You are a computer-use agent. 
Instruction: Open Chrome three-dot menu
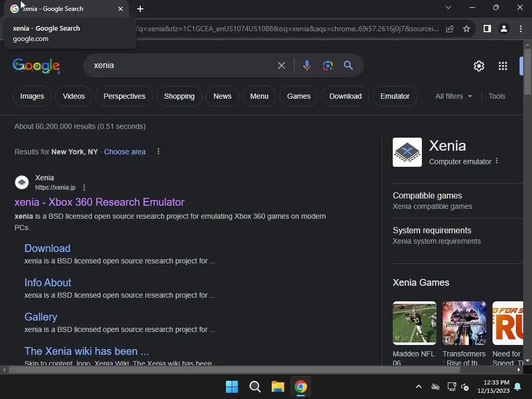[x=521, y=29]
